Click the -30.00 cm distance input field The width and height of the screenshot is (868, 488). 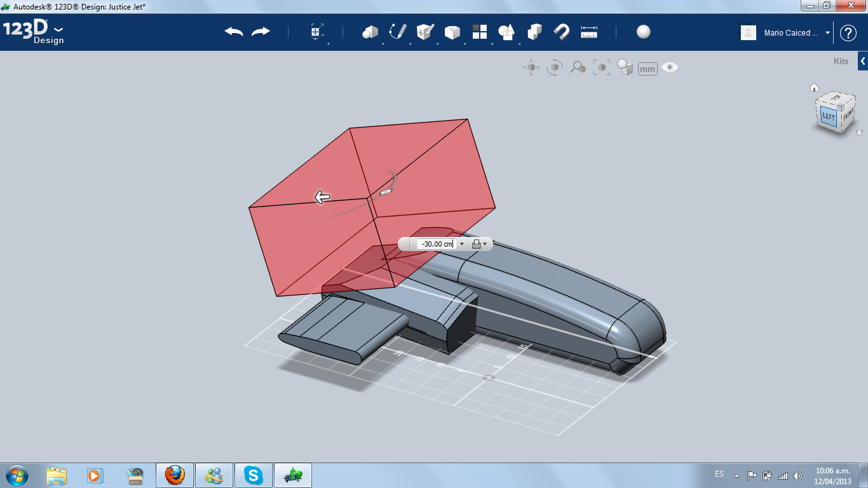point(436,244)
